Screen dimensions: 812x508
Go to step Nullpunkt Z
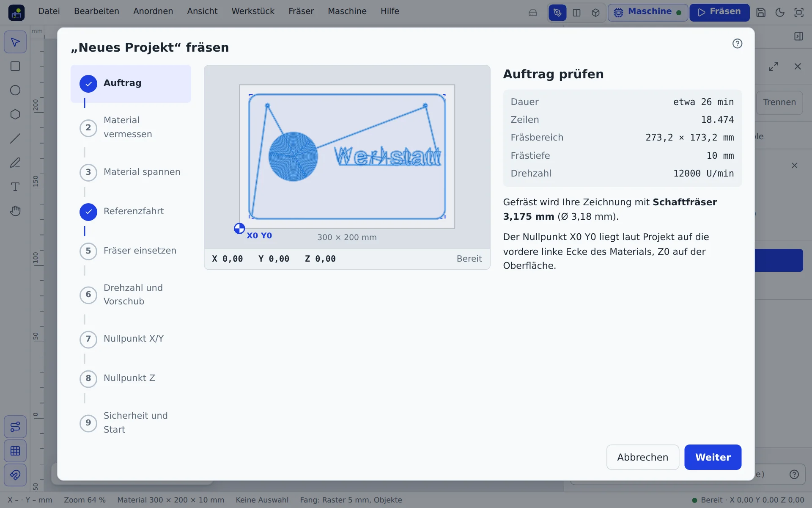131,378
